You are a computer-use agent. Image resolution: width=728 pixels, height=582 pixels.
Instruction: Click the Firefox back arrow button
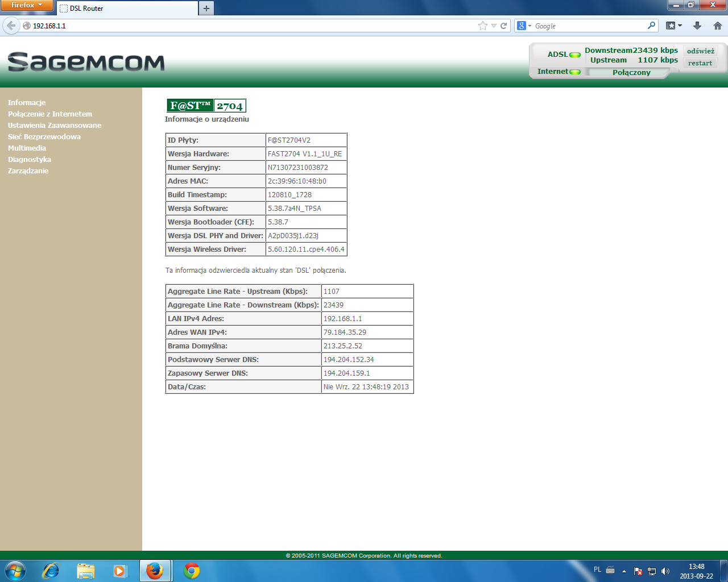click(x=11, y=26)
